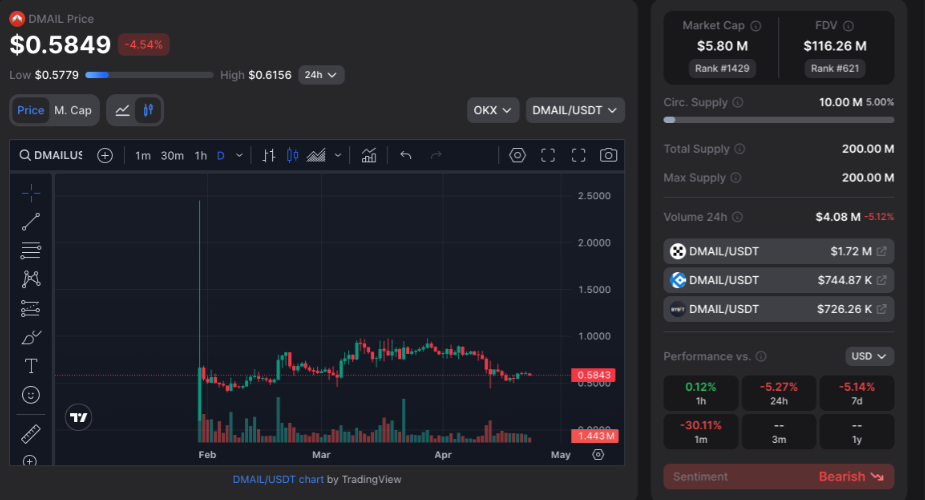Viewport: 925px width, 500px height.
Task: Select the 1h timeframe
Action: point(201,156)
